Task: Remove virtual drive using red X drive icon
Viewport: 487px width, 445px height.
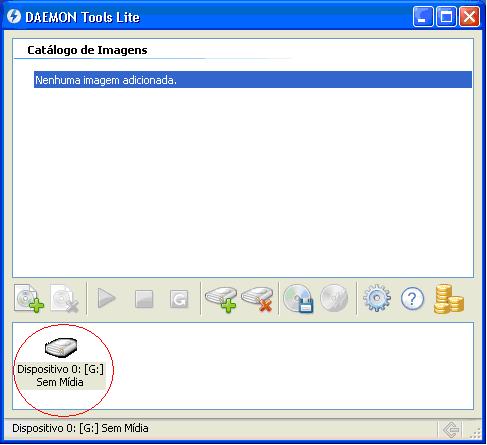Action: (x=257, y=299)
